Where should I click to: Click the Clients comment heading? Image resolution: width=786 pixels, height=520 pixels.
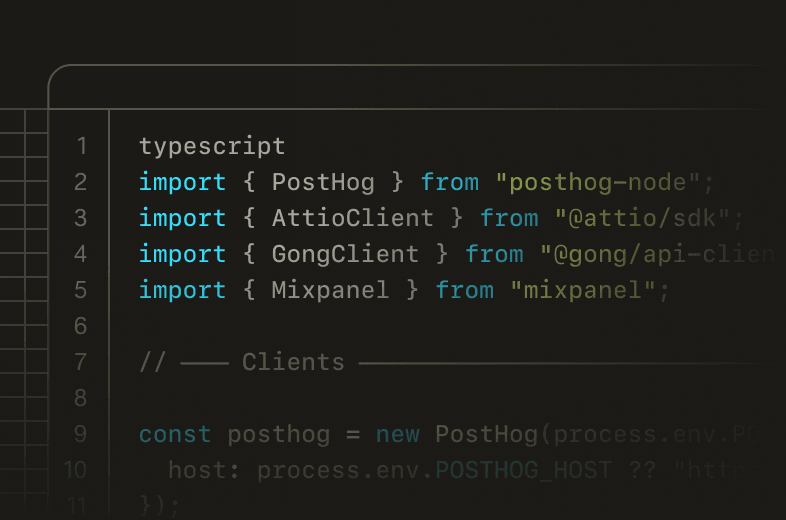293,362
